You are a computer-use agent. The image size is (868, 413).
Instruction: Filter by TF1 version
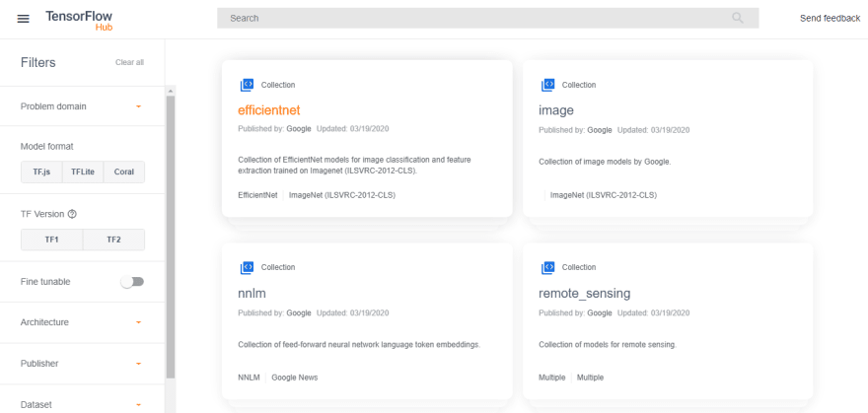[52, 240]
